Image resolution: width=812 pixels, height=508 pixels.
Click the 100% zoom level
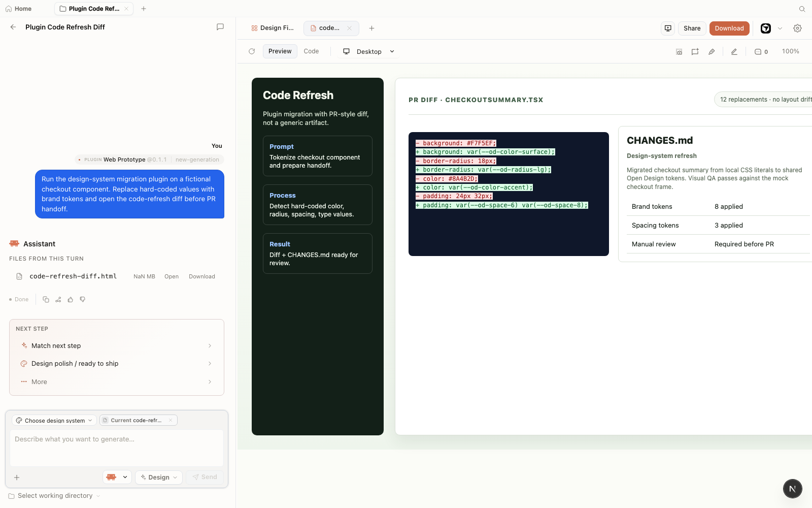(x=790, y=51)
